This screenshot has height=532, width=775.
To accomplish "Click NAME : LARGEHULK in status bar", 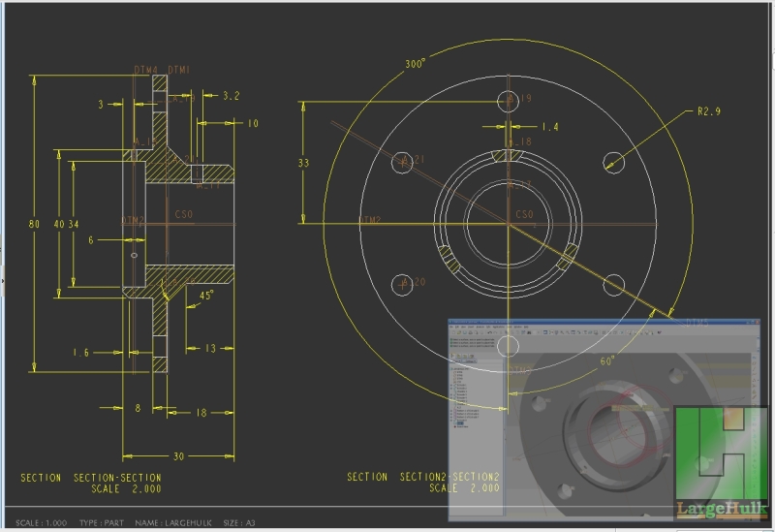I will (172, 522).
